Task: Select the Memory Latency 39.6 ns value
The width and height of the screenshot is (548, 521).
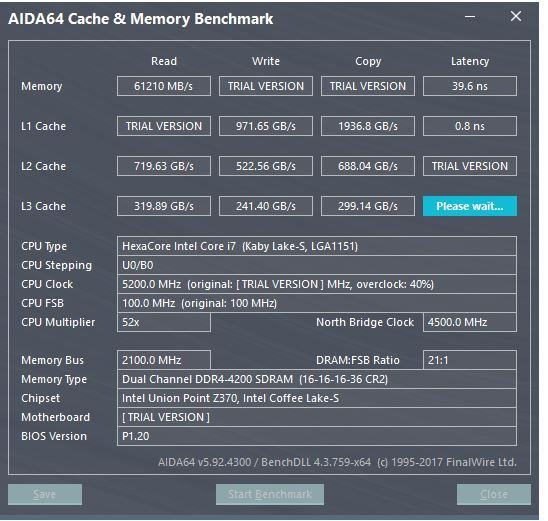Action: 470,86
